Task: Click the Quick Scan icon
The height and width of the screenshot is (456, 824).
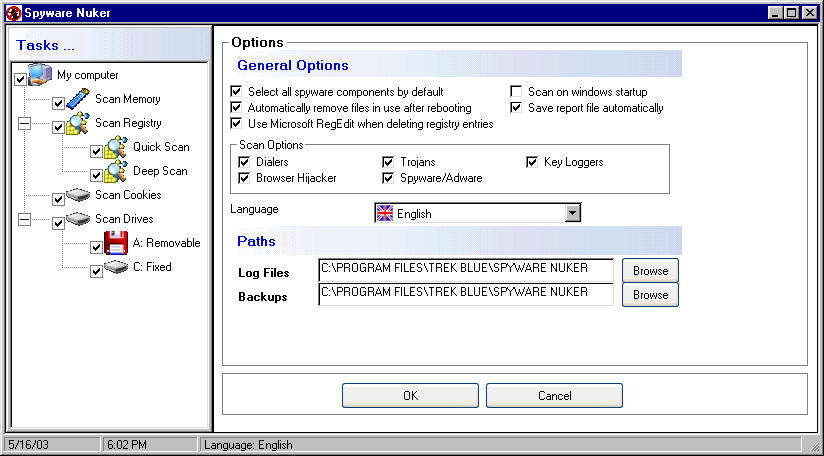Action: tap(116, 147)
